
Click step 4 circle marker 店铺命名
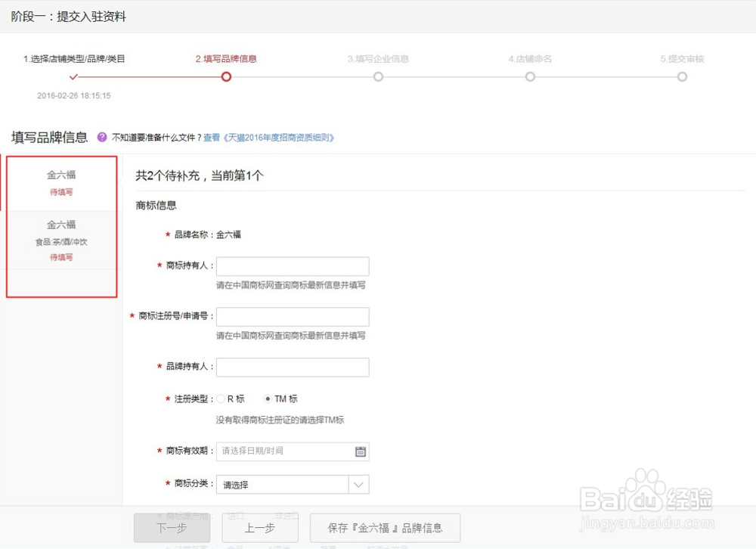531,76
